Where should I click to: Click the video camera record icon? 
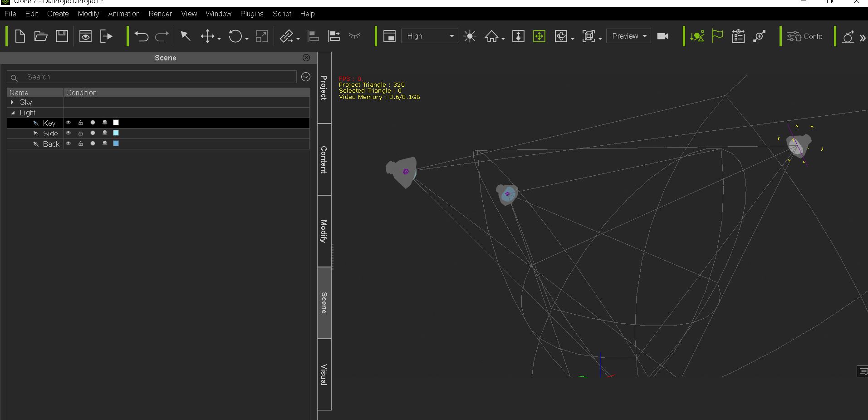point(662,36)
